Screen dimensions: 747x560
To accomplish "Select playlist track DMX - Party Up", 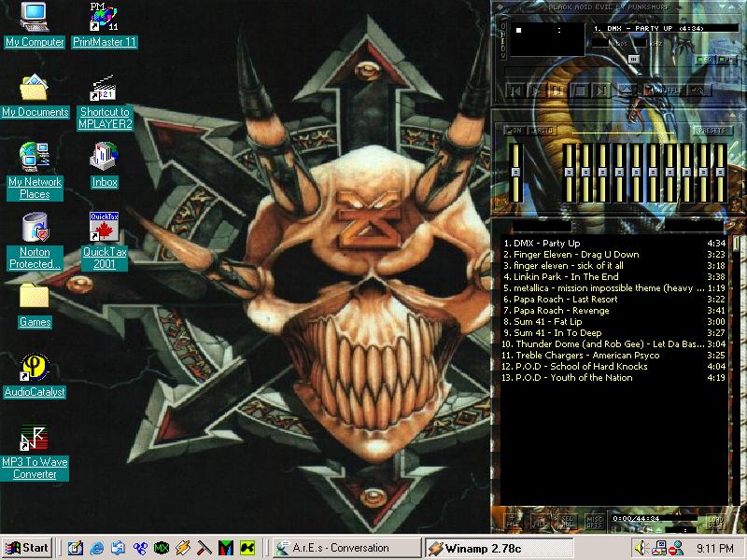I will coord(614,244).
